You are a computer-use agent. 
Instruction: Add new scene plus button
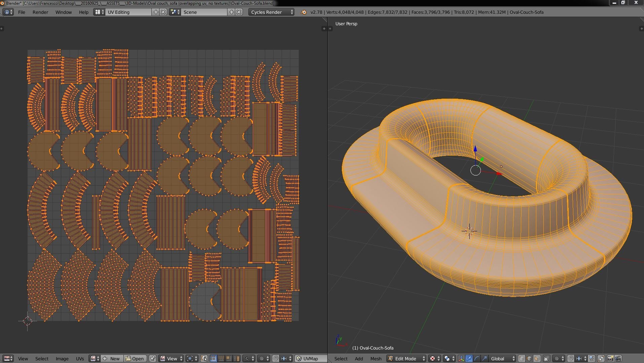coord(231,12)
